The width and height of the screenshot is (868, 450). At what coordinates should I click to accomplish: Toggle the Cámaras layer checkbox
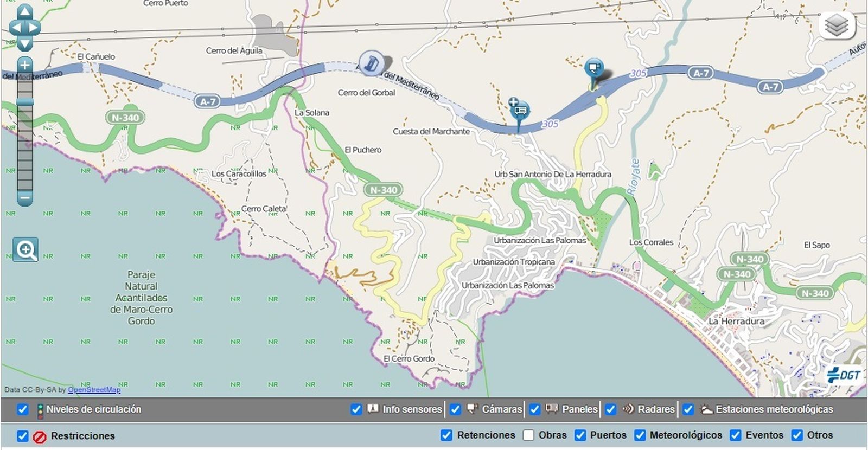click(x=455, y=409)
